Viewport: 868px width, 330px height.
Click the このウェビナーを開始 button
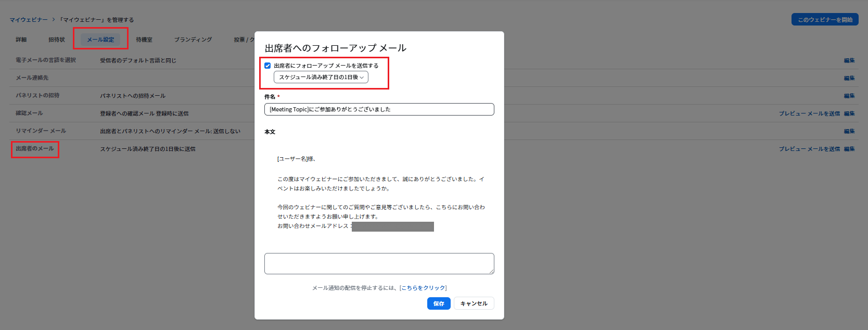[825, 20]
